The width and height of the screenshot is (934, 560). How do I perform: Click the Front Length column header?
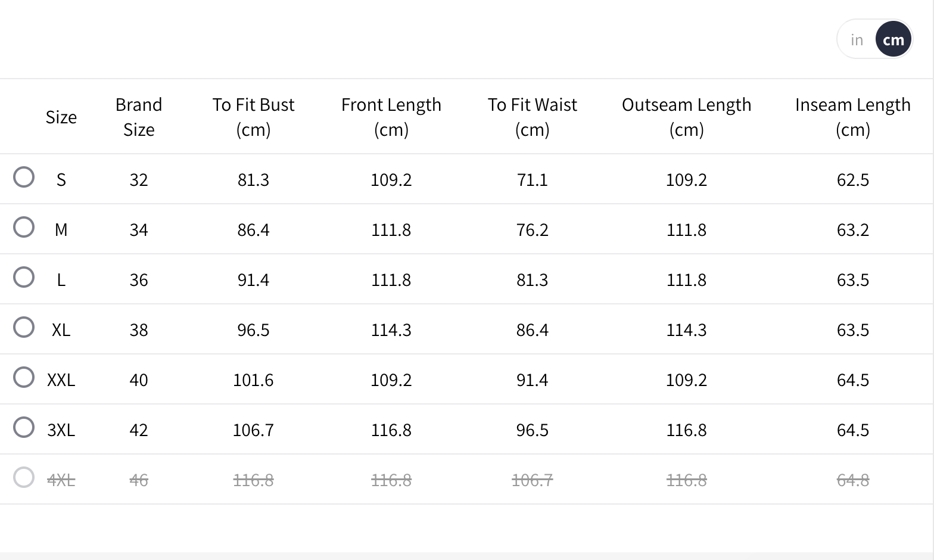click(391, 117)
